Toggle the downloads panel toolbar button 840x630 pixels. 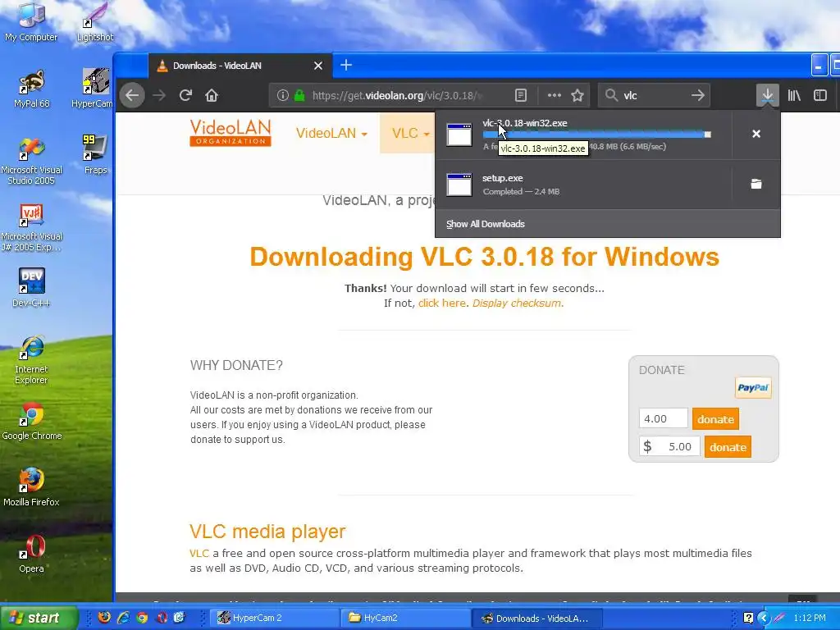click(767, 95)
